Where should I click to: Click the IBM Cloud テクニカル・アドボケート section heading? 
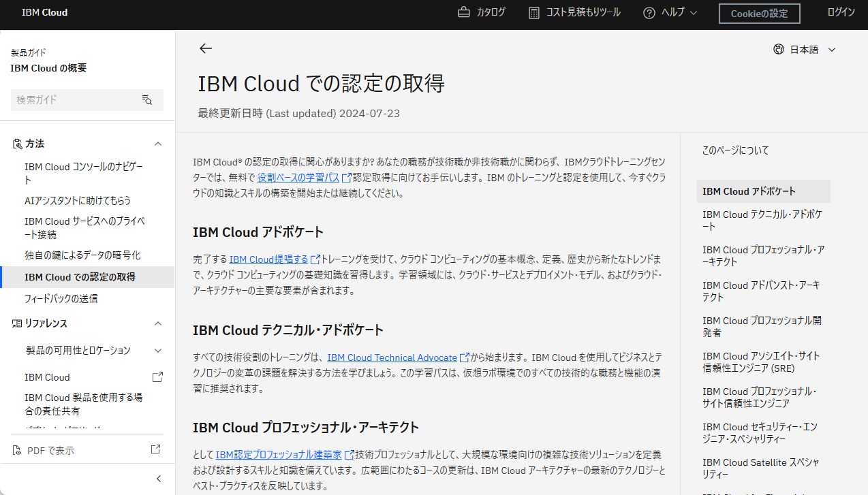coord(288,330)
